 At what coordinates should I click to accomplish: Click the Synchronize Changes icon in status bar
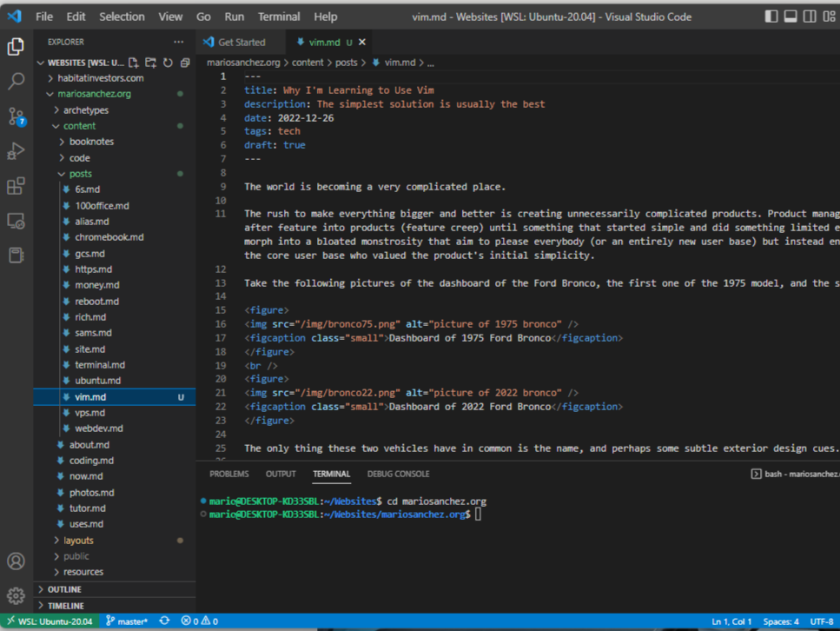click(x=164, y=621)
